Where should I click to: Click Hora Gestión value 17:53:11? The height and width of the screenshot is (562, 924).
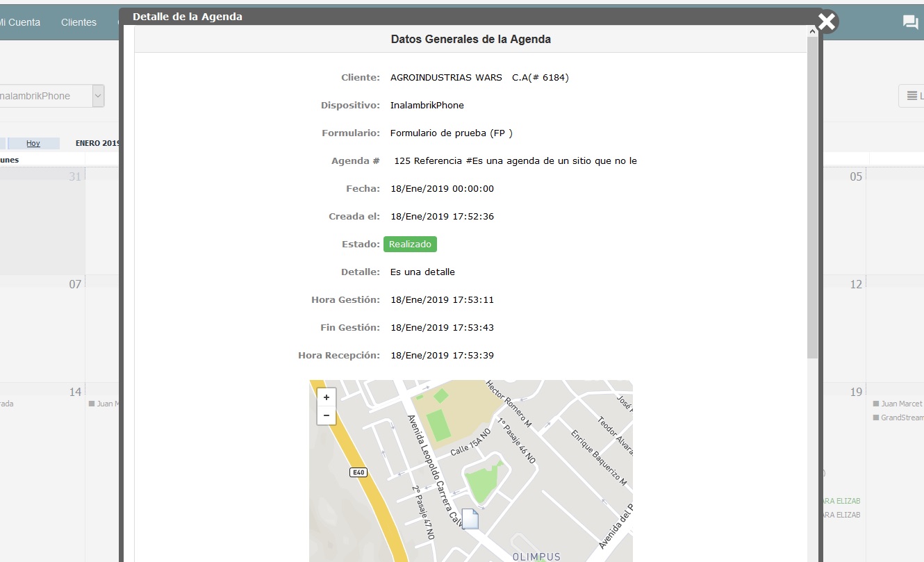(443, 300)
